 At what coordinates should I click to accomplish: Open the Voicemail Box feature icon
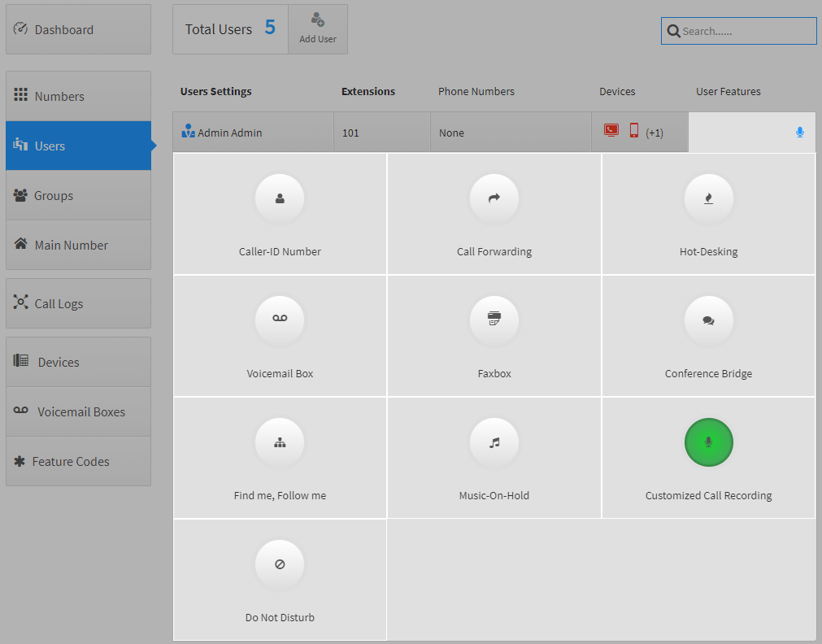tap(280, 320)
